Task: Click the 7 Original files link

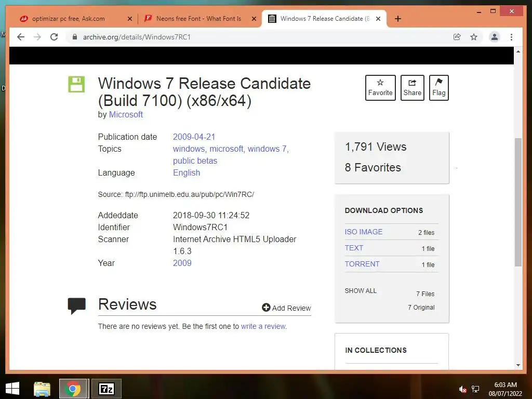Action: [421, 308]
